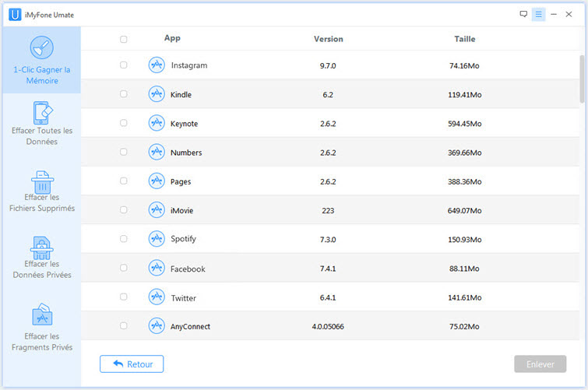Open the feedback chat bubble icon
Image resolution: width=588 pixels, height=390 pixels.
point(523,14)
